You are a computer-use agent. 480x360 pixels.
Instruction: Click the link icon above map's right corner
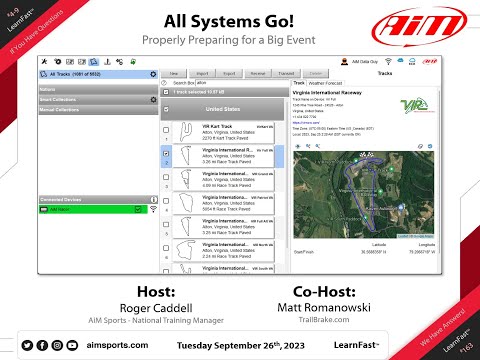point(420,146)
